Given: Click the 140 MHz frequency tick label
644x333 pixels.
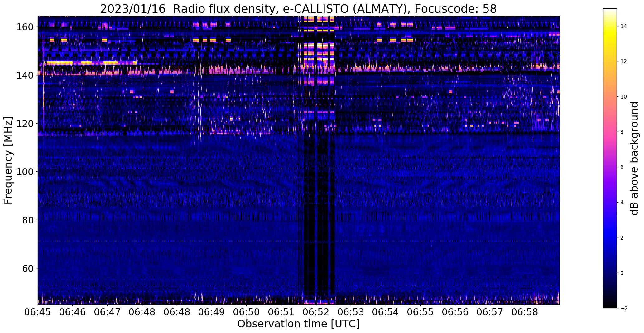Looking at the screenshot, I should click(25, 76).
